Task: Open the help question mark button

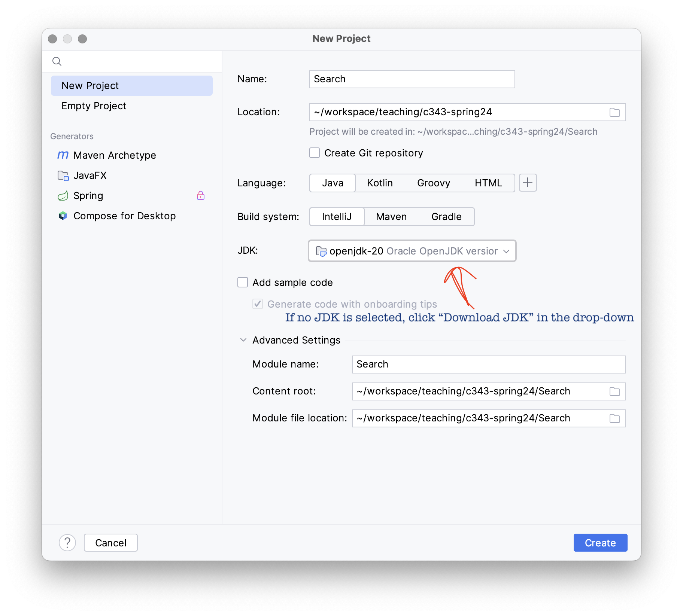Action: tap(67, 543)
